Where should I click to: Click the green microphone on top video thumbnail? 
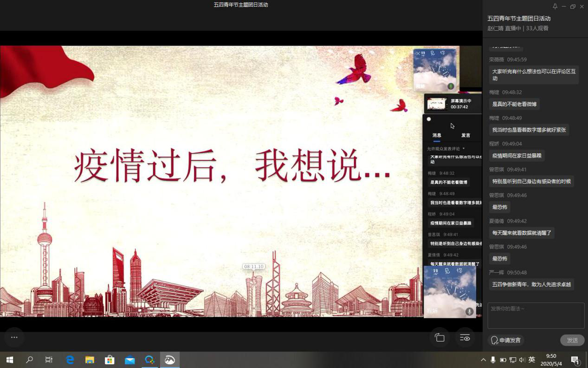[x=450, y=86]
